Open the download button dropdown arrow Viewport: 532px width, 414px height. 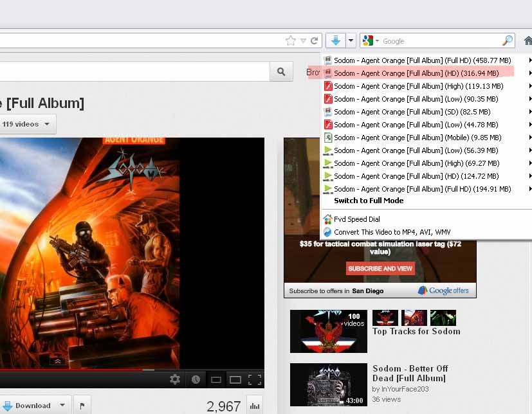351,40
